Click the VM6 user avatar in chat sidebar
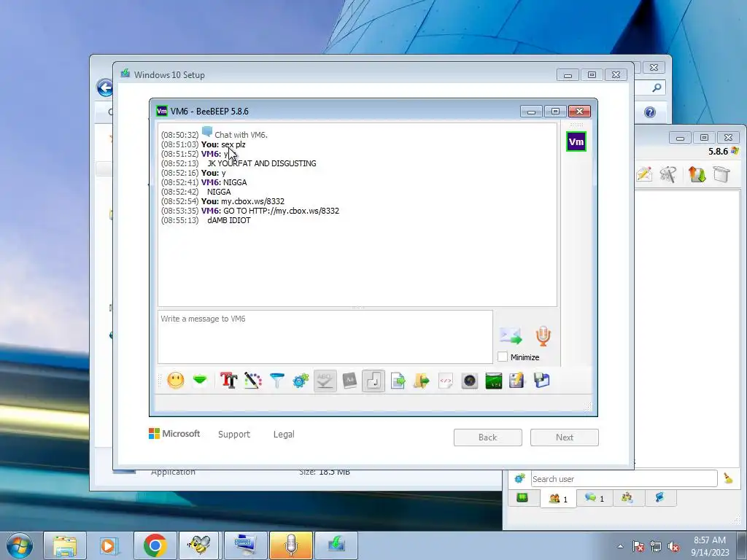 (x=576, y=141)
